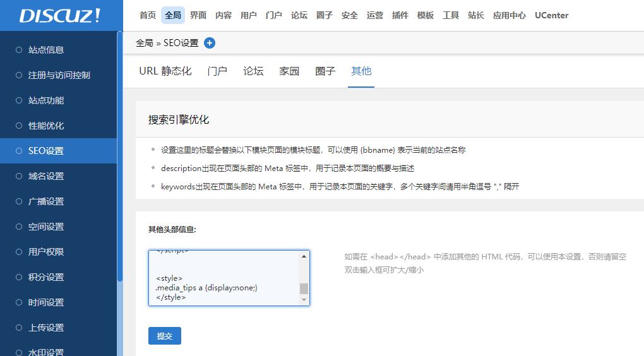Open the 圈子 top menu item
644x356 pixels.
click(325, 15)
